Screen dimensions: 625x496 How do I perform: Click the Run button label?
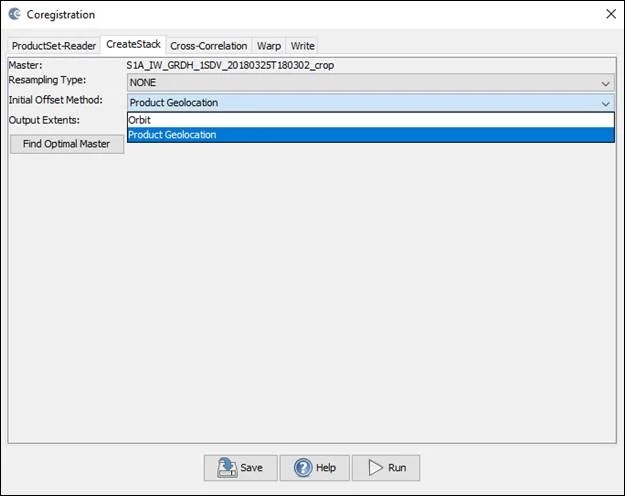397,468
